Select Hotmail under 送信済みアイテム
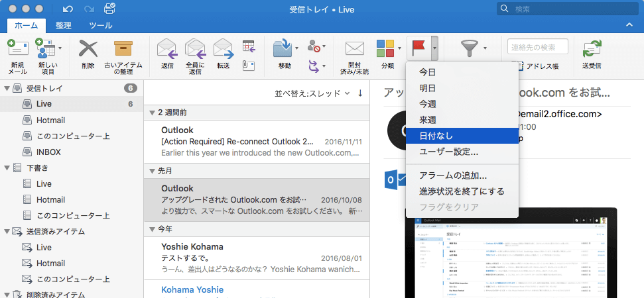This screenshot has width=644, height=298. [x=72, y=263]
